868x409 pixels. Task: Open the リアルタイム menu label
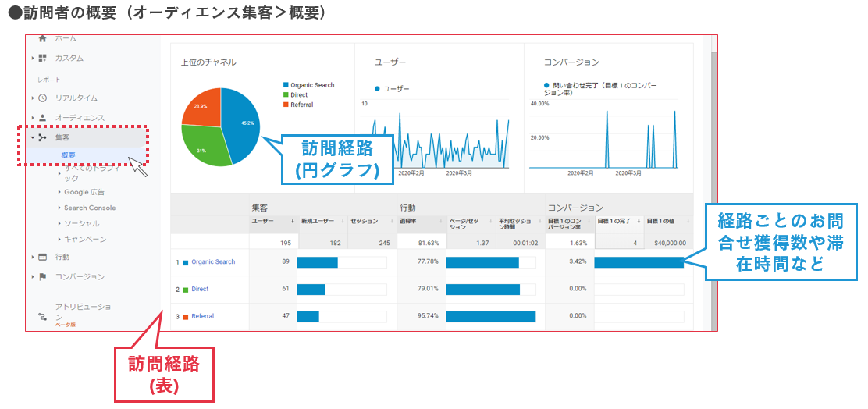pos(76,98)
